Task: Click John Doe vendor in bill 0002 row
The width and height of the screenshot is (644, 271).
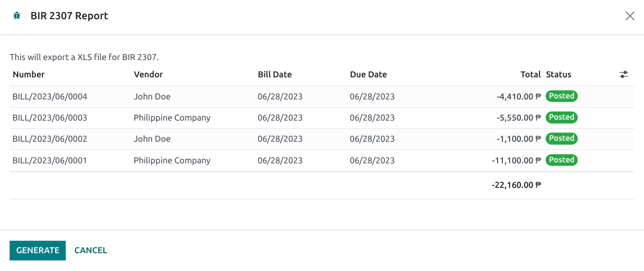Action: (152, 139)
